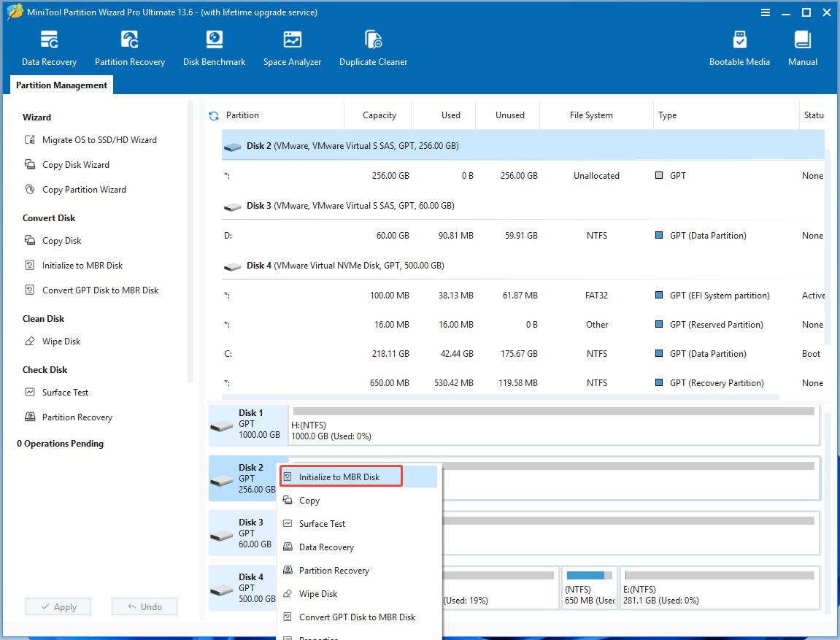Choose Convert GPT Disk to MBR Disk in context menu
The height and width of the screenshot is (640, 840).
tap(358, 617)
